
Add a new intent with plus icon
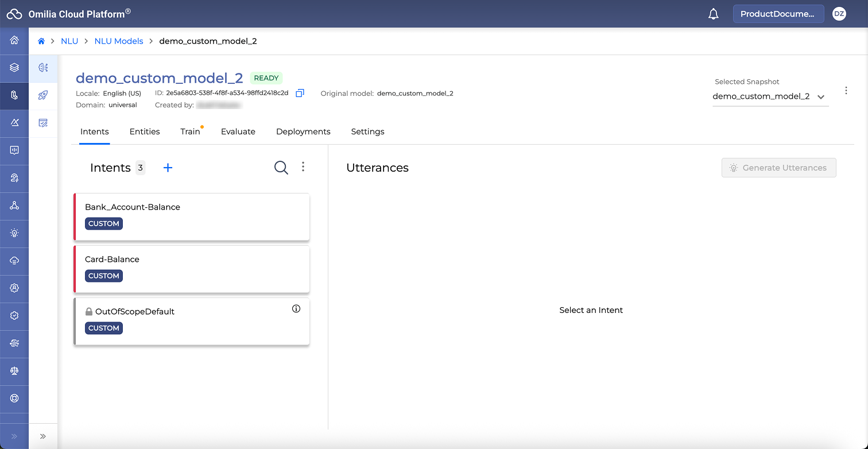tap(168, 168)
